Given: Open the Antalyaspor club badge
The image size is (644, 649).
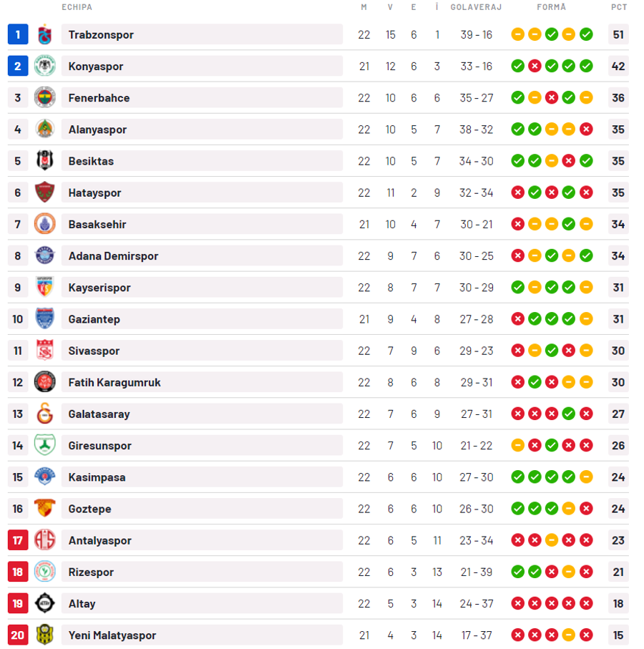Looking at the screenshot, I should [x=44, y=540].
